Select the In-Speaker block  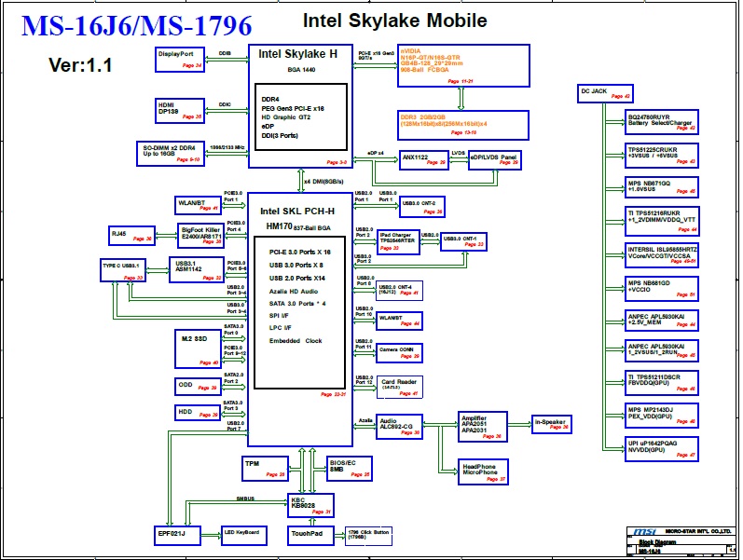pyautogui.click(x=551, y=424)
